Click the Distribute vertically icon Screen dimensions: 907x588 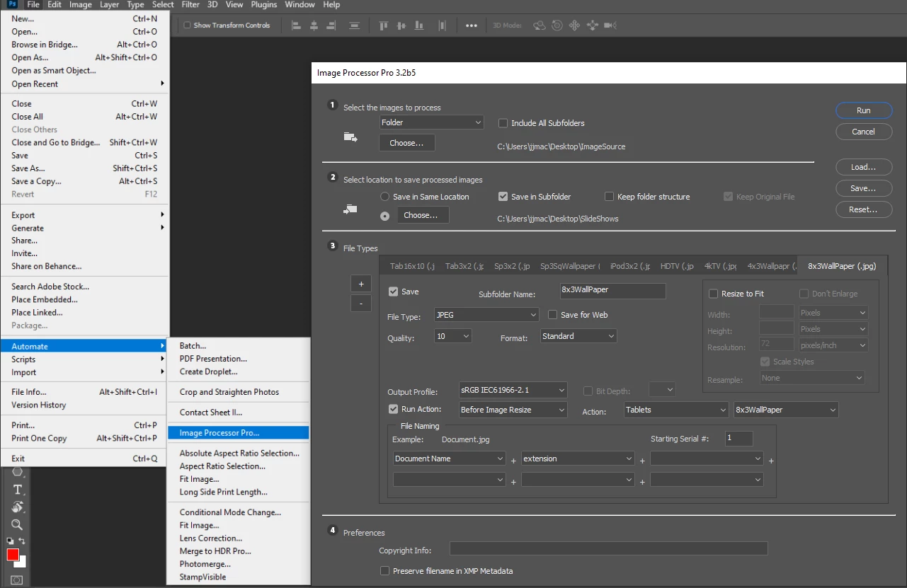pos(355,25)
